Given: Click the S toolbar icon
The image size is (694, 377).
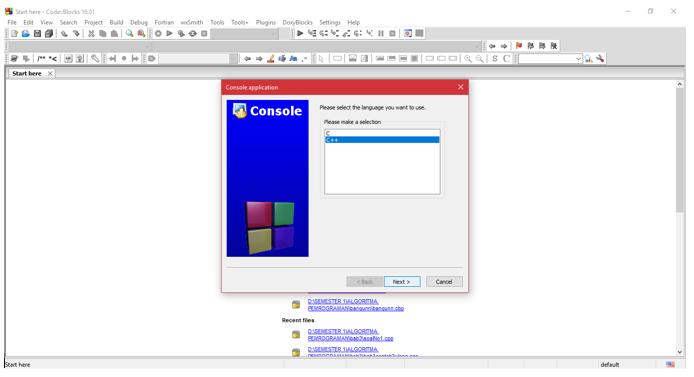Looking at the screenshot, I should (x=495, y=58).
